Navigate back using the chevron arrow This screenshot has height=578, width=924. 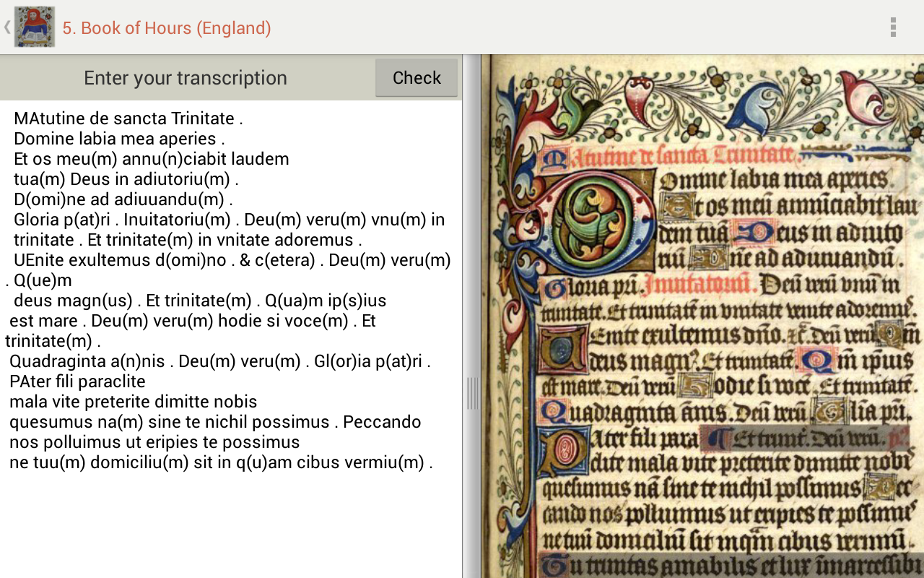(x=6, y=27)
